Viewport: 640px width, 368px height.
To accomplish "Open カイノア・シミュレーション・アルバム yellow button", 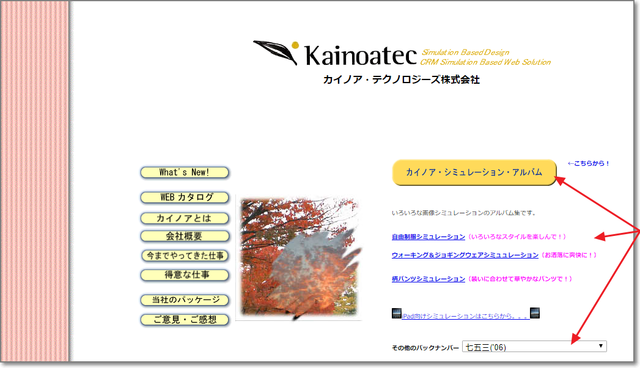I will pos(474,173).
